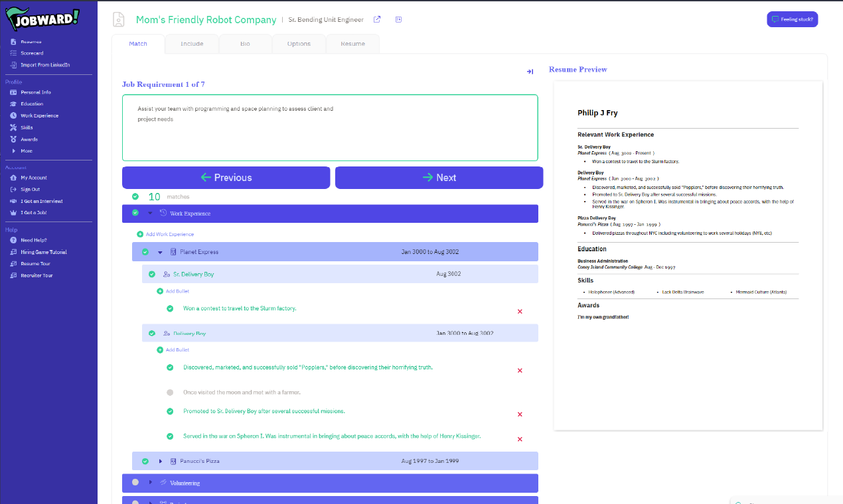Click the job requirement text box
Screen dimensions: 843x504
[x=330, y=128]
